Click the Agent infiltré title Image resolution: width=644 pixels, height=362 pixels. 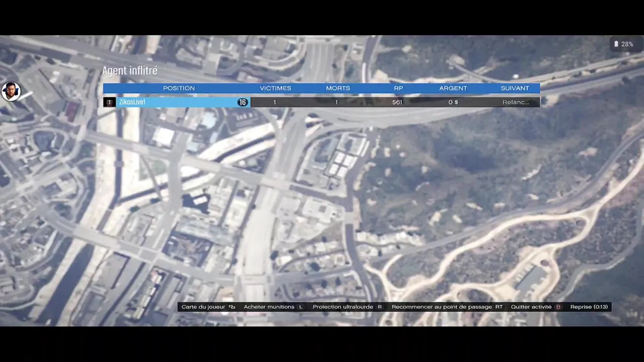pos(130,71)
